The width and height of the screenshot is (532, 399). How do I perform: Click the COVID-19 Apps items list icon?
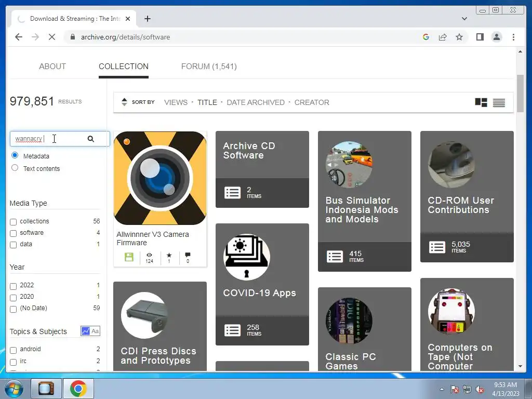(x=232, y=330)
